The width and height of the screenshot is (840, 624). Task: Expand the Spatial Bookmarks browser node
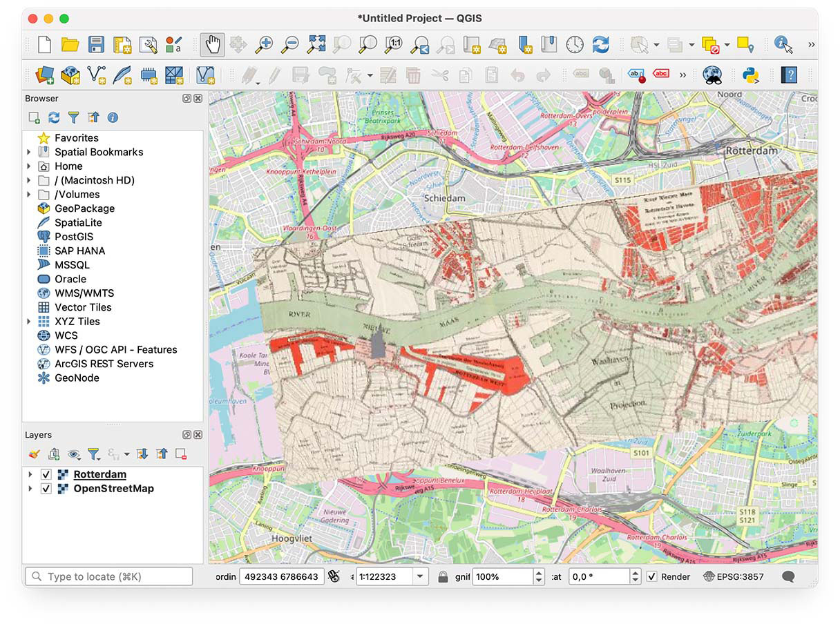coord(29,152)
